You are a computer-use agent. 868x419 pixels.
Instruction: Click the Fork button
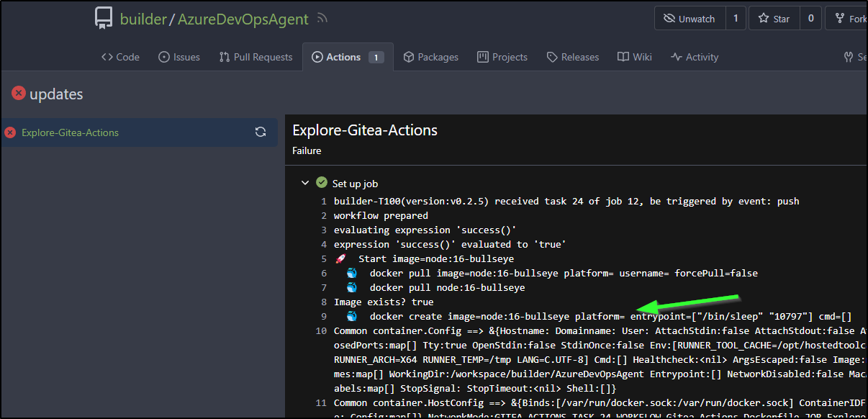846,19
